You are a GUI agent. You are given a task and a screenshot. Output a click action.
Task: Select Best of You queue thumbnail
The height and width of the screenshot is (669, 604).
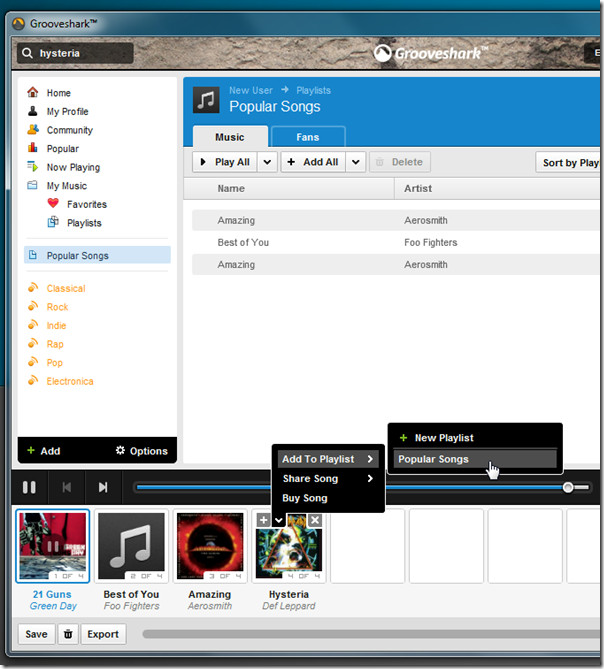[131, 546]
